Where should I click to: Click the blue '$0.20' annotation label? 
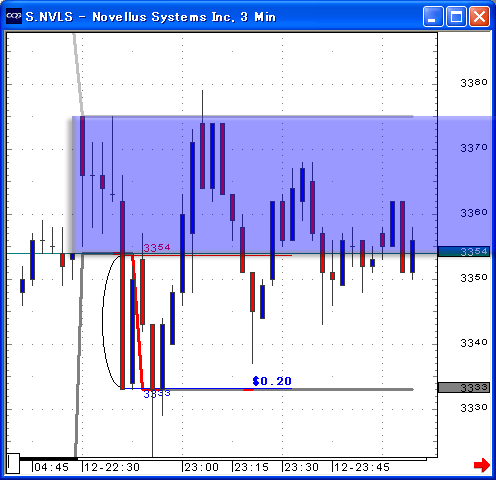point(272,381)
